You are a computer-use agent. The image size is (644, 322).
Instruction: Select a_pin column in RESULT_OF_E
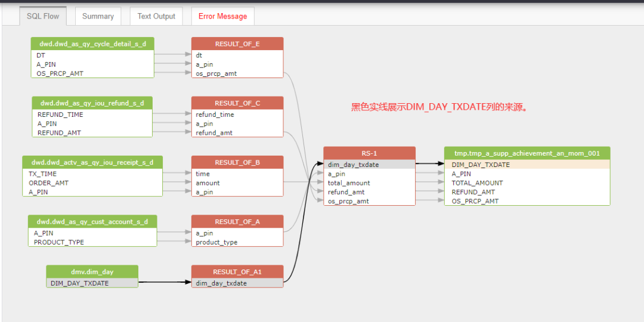click(x=237, y=64)
